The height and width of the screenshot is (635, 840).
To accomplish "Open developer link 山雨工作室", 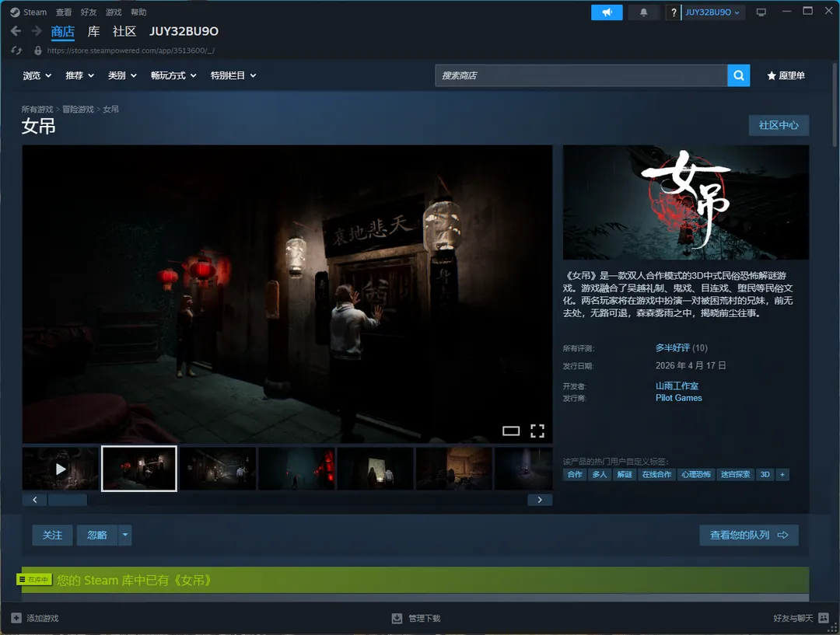I will point(677,386).
